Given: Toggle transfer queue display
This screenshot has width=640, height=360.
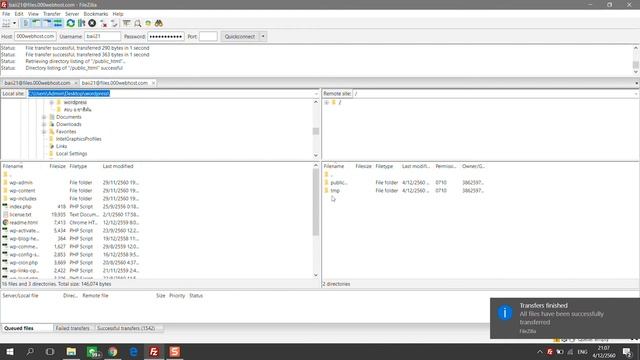Looking at the screenshot, I should point(58,23).
